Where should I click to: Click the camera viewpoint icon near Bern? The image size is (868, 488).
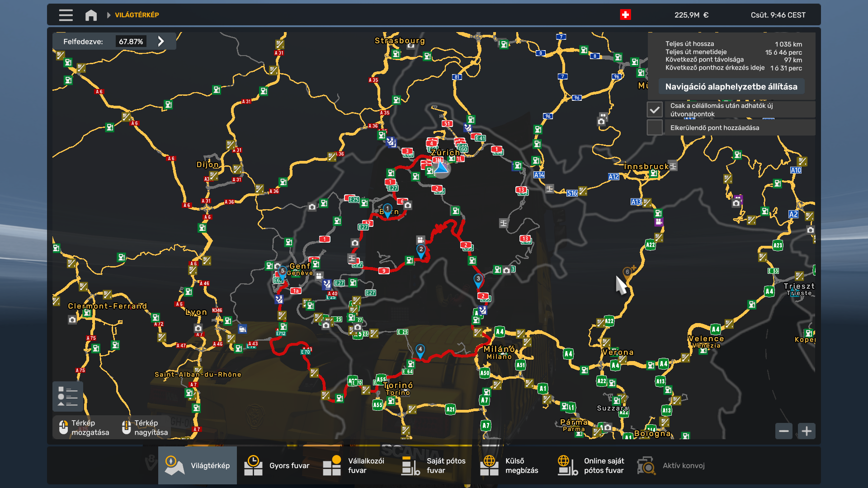tap(408, 206)
